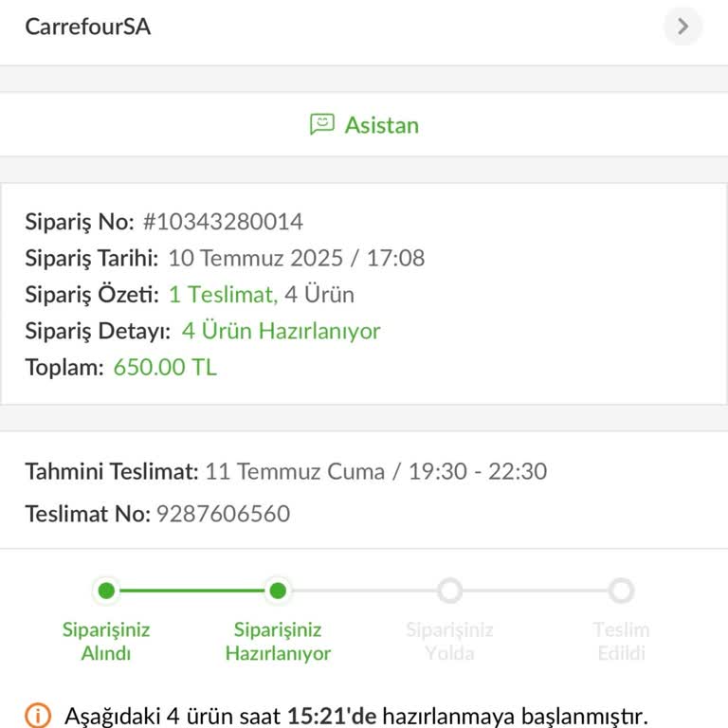The height and width of the screenshot is (728, 728).
Task: Tap the 'Siparişiniz Alındı' green step circle
Action: [106, 591]
